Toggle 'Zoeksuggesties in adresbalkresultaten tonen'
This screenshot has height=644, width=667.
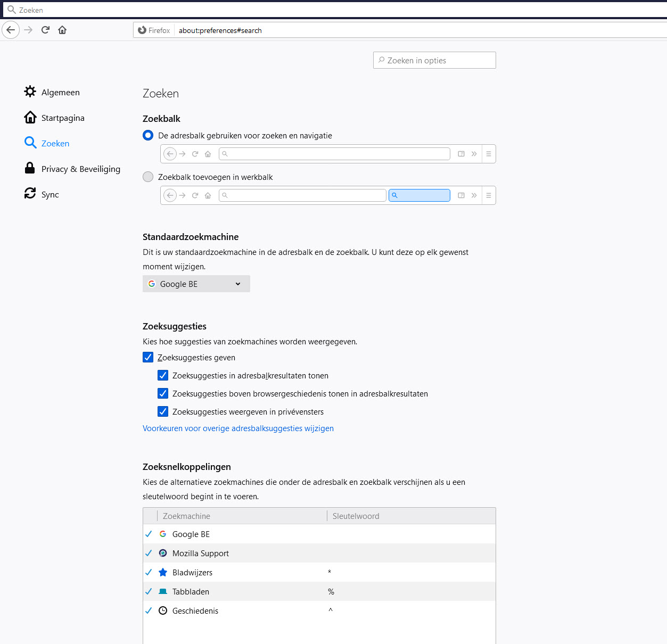pos(163,375)
